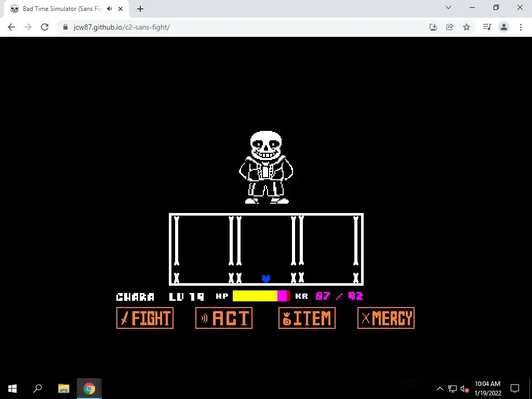Image resolution: width=532 pixels, height=399 pixels.
Task: Click the muted volume tray icon
Action: (x=465, y=389)
